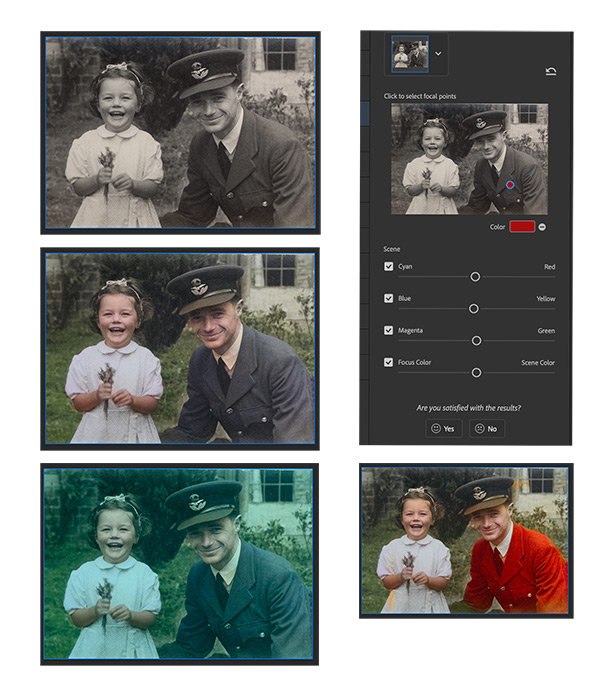The image size is (600, 691).
Task: Click the 'Green' slider end label
Action: tap(546, 331)
